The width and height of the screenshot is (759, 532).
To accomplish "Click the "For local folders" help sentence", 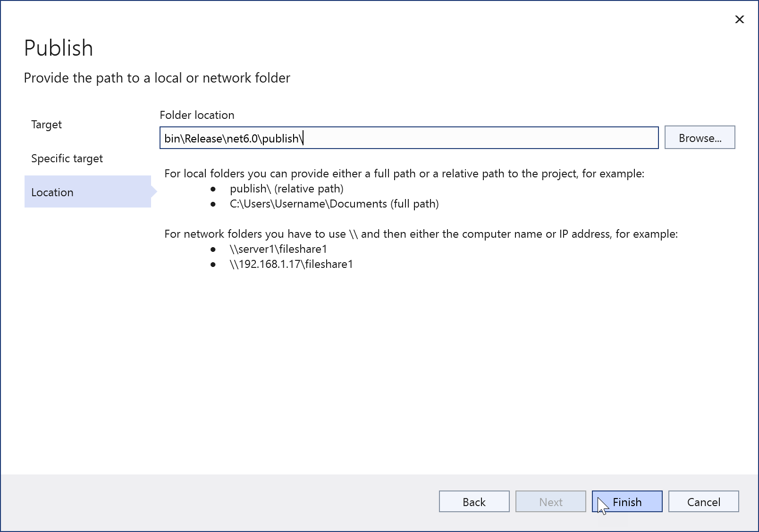I will [x=404, y=174].
